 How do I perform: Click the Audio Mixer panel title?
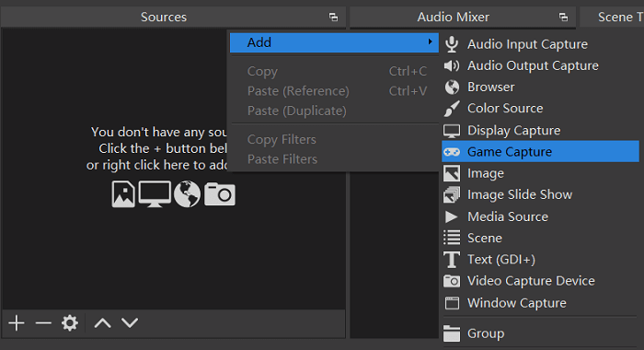(453, 17)
